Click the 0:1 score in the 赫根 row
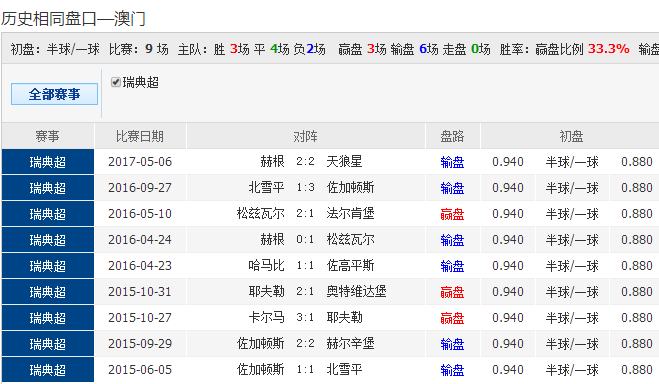The height and width of the screenshot is (384, 659). [305, 239]
